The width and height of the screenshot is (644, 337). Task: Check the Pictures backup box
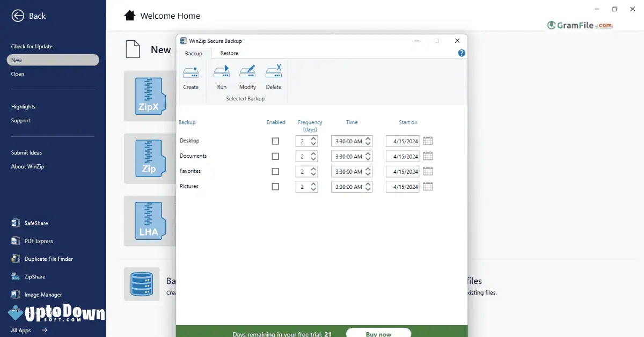point(275,187)
